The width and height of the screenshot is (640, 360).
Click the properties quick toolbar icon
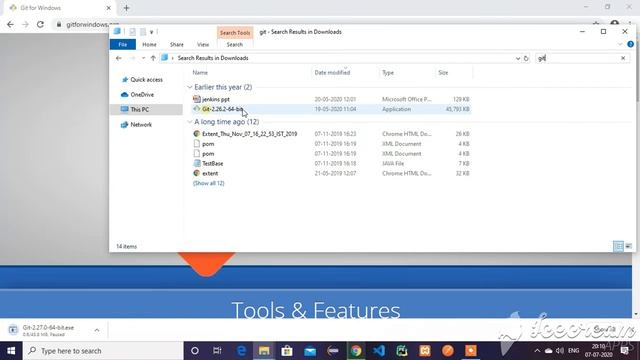click(133, 32)
